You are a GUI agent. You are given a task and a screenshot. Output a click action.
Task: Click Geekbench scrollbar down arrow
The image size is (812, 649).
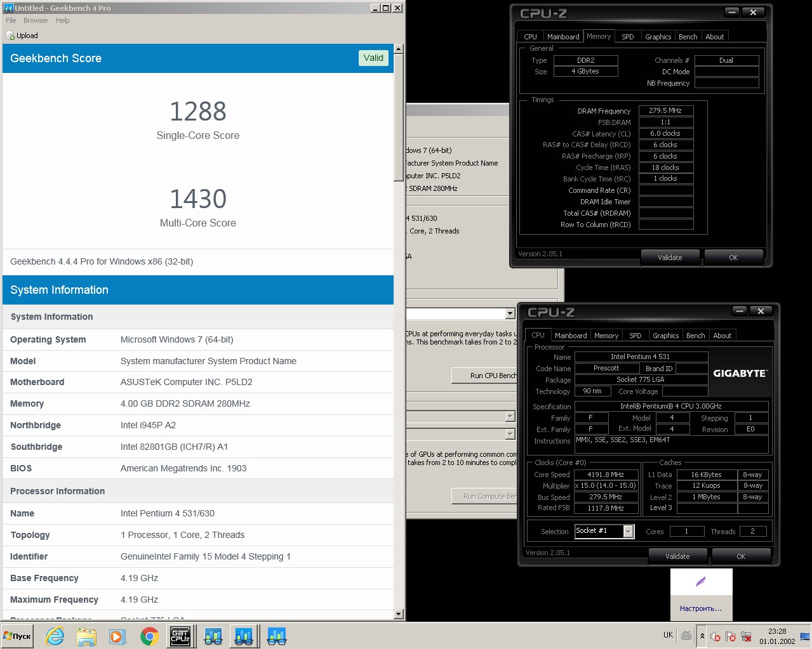point(398,613)
